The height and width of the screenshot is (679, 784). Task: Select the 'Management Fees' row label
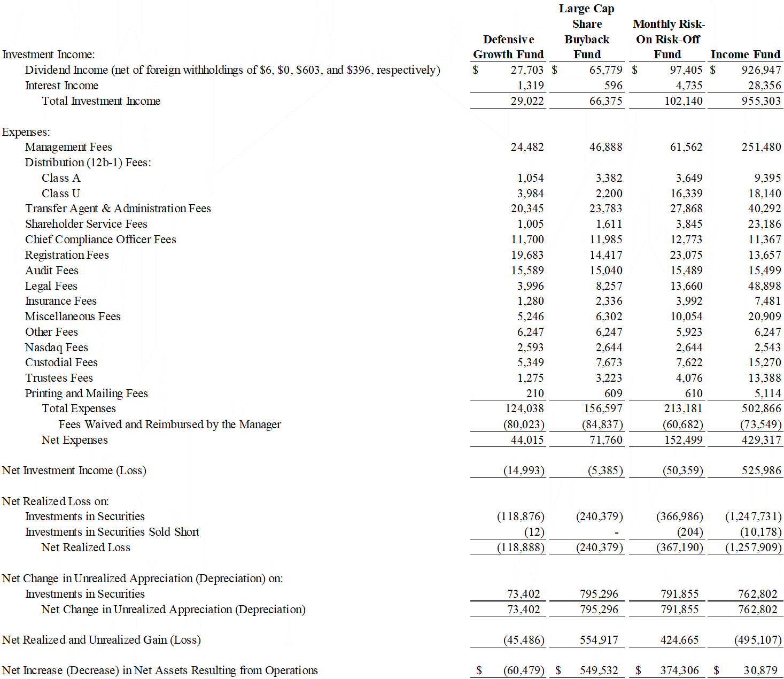click(68, 147)
